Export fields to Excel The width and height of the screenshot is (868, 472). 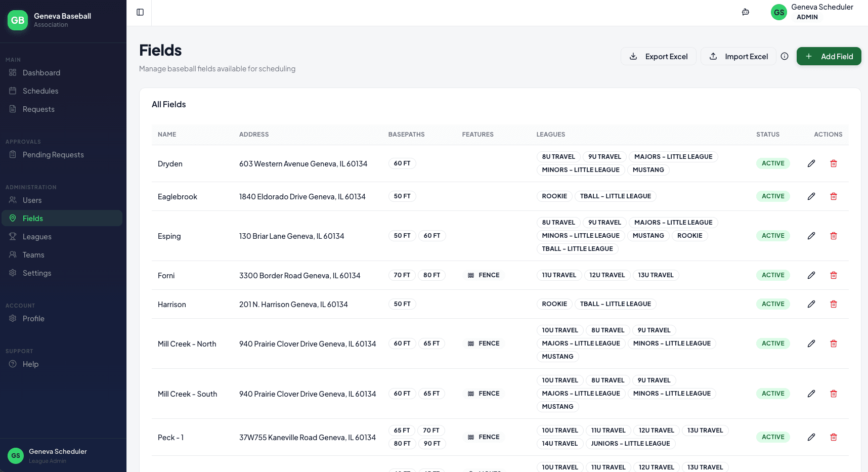tap(658, 56)
